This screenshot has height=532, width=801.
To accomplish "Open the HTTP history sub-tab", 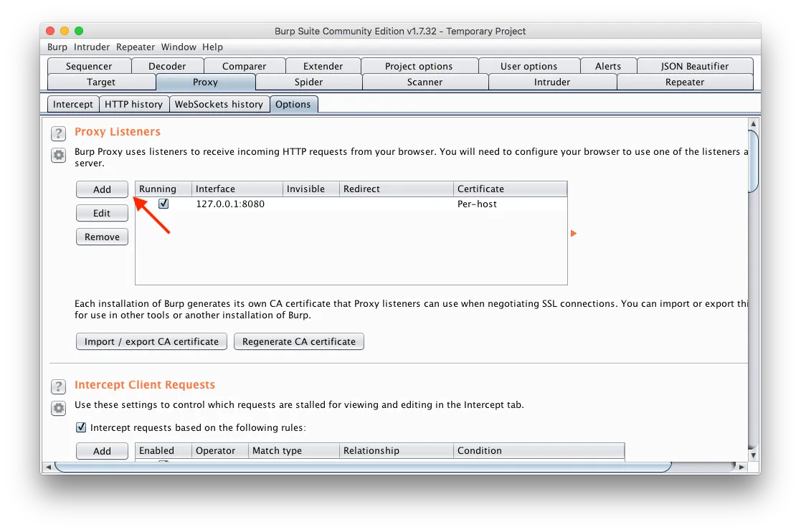I will [133, 104].
